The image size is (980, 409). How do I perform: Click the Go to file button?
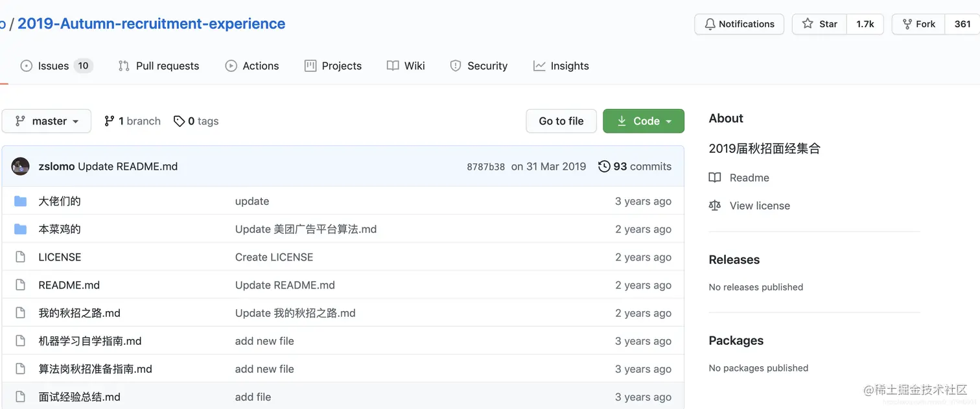561,121
